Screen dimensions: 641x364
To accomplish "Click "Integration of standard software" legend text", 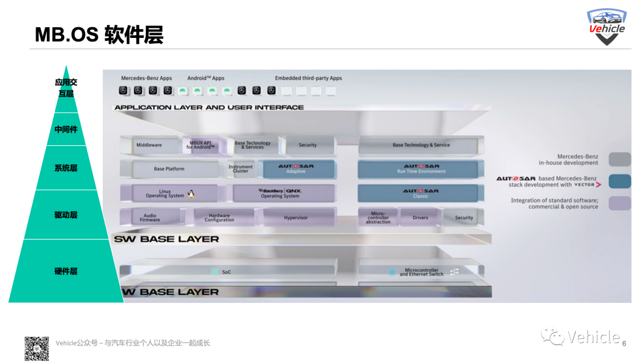I will tap(554, 203).
